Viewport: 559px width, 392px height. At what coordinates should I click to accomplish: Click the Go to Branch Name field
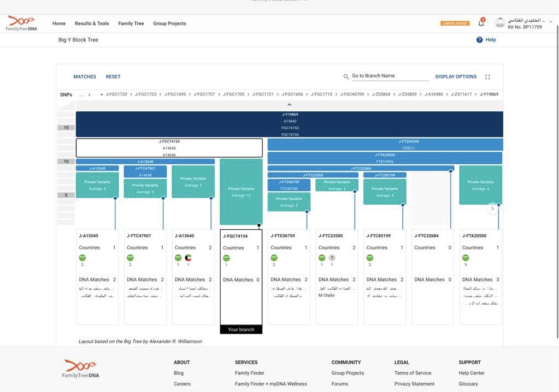click(x=390, y=76)
